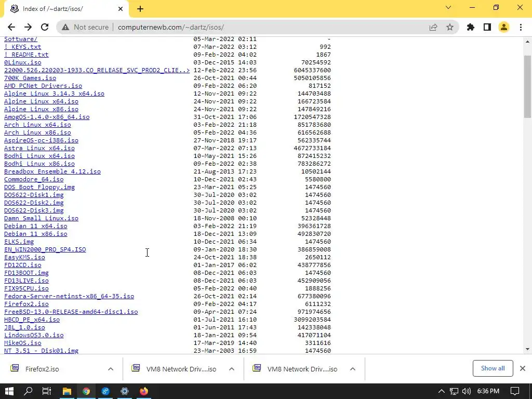Go forward using the browser forward arrow

pos(28,27)
